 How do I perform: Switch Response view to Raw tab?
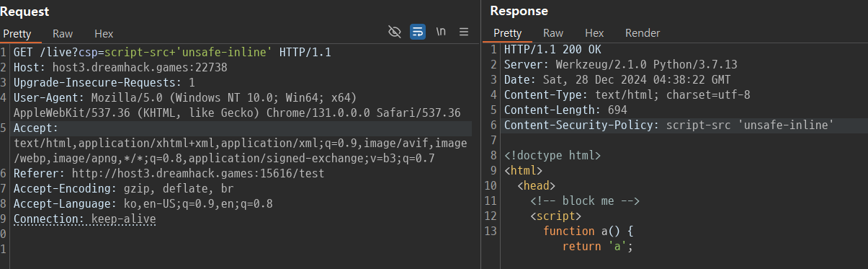coord(553,33)
